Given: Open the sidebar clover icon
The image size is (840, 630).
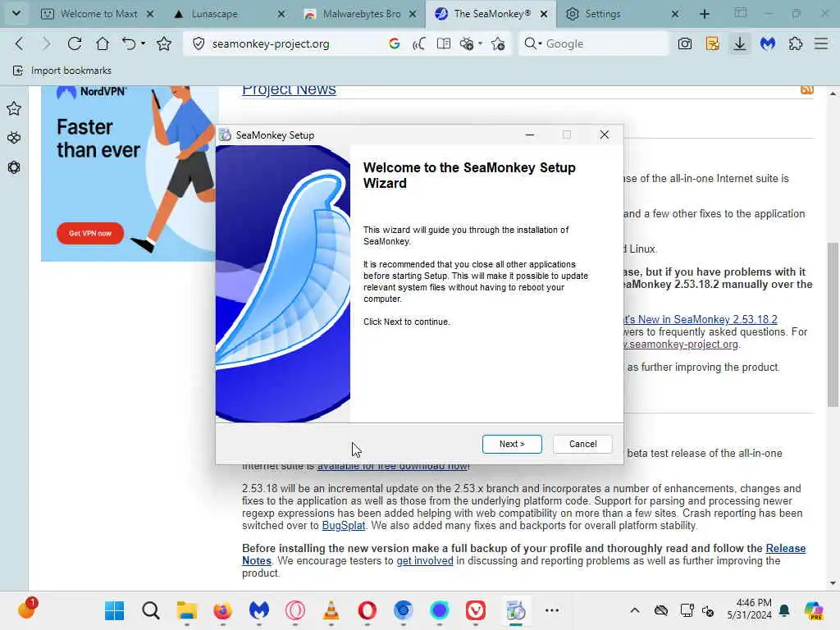Looking at the screenshot, I should click(x=14, y=138).
